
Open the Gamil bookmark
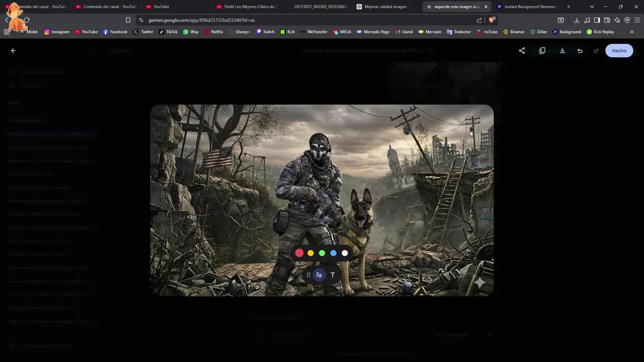pyautogui.click(x=404, y=32)
